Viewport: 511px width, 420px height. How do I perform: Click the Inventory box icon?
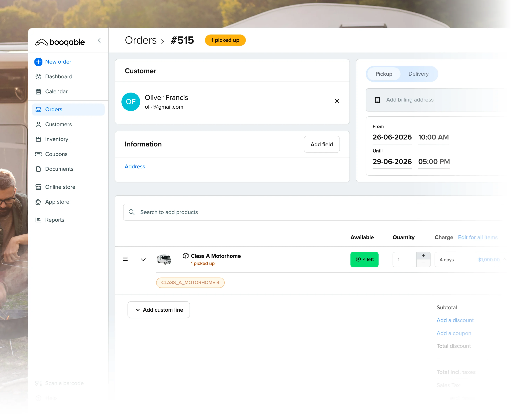[x=38, y=139]
